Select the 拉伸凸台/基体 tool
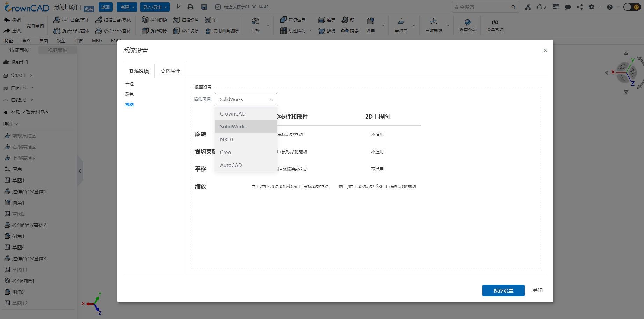Image resolution: width=644 pixels, height=319 pixels. (x=71, y=20)
